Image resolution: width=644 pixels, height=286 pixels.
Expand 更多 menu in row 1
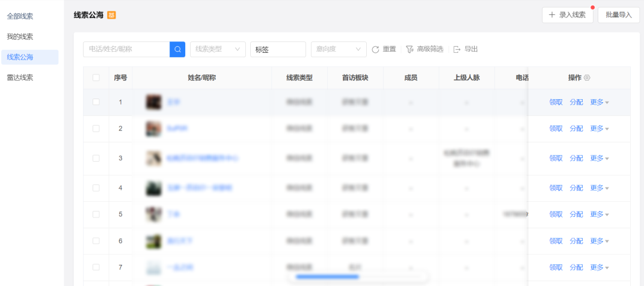(600, 102)
